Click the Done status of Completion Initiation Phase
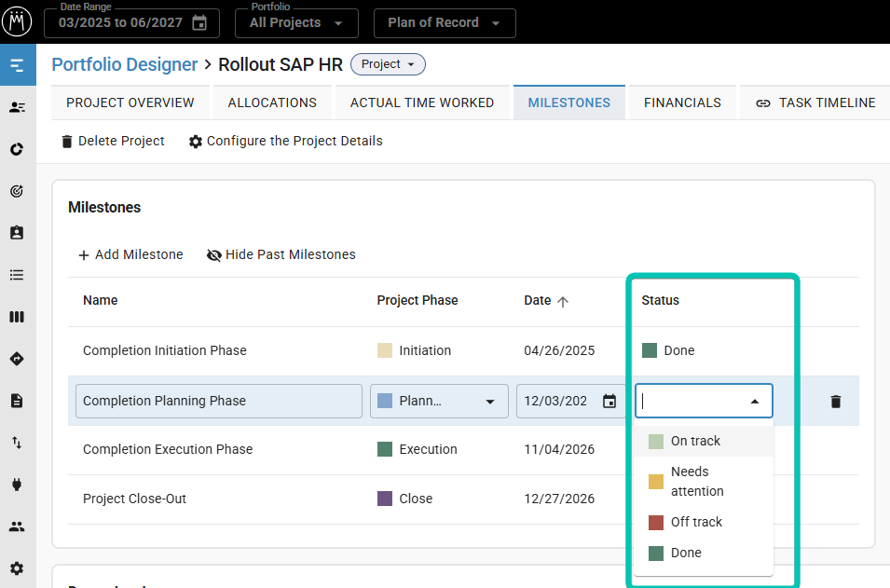 (668, 350)
